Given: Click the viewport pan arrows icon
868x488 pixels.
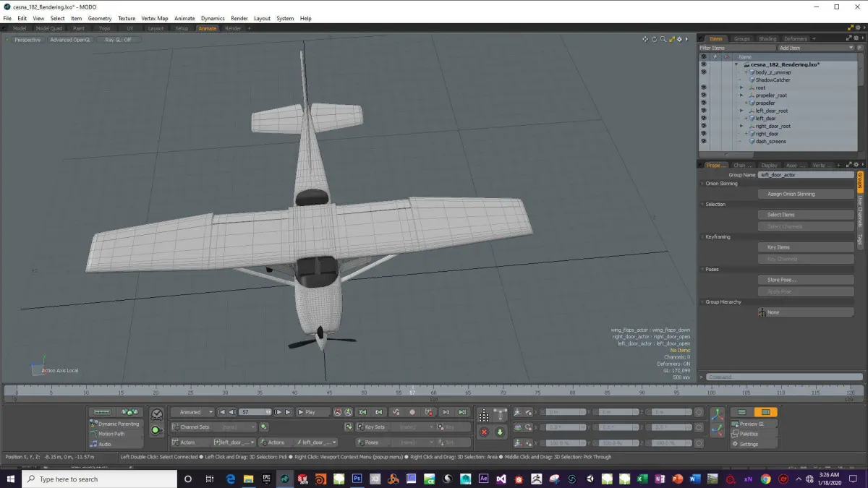Looking at the screenshot, I should (645, 39).
